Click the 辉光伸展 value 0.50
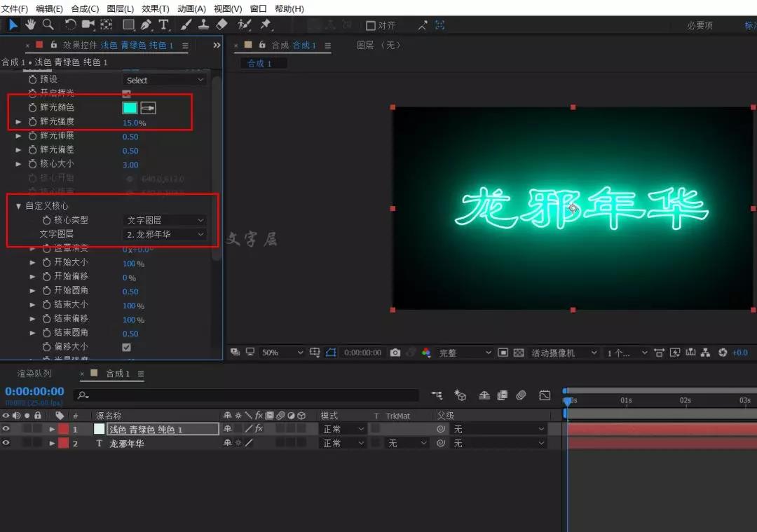The width and height of the screenshot is (757, 532). point(130,137)
